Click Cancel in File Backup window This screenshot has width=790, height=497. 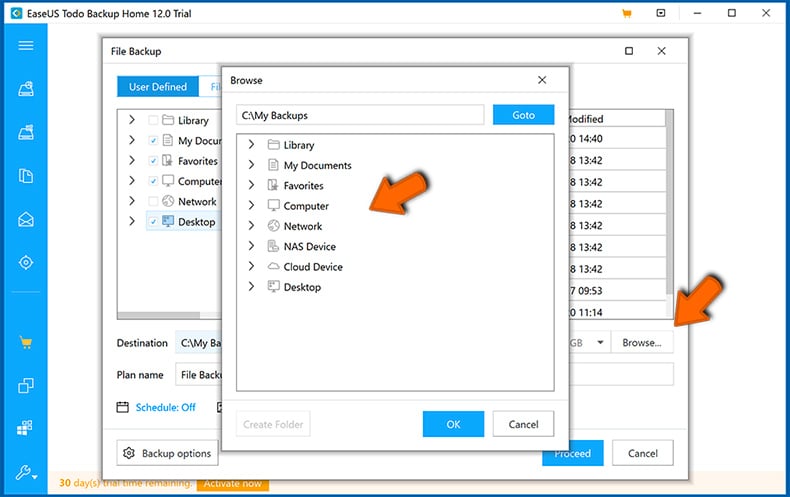click(643, 453)
